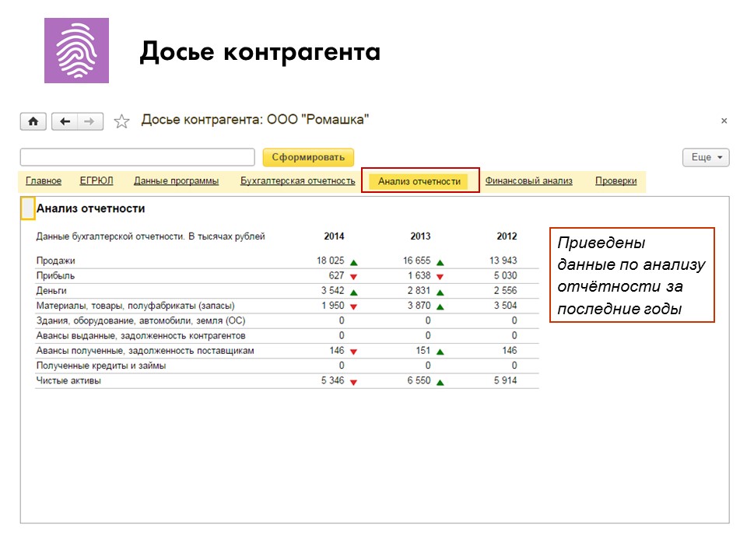Select Бухгалтерская отчетность tab
Viewport: 747px width, 560px height.
pos(298,181)
